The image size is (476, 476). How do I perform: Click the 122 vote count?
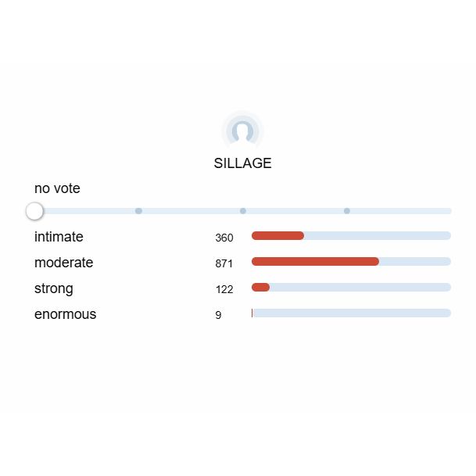(224, 289)
